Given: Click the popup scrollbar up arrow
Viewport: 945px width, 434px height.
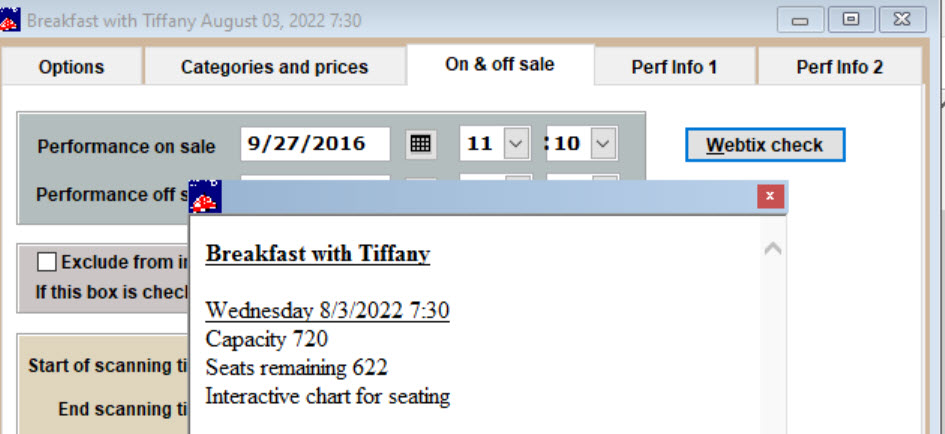Looking at the screenshot, I should [773, 248].
